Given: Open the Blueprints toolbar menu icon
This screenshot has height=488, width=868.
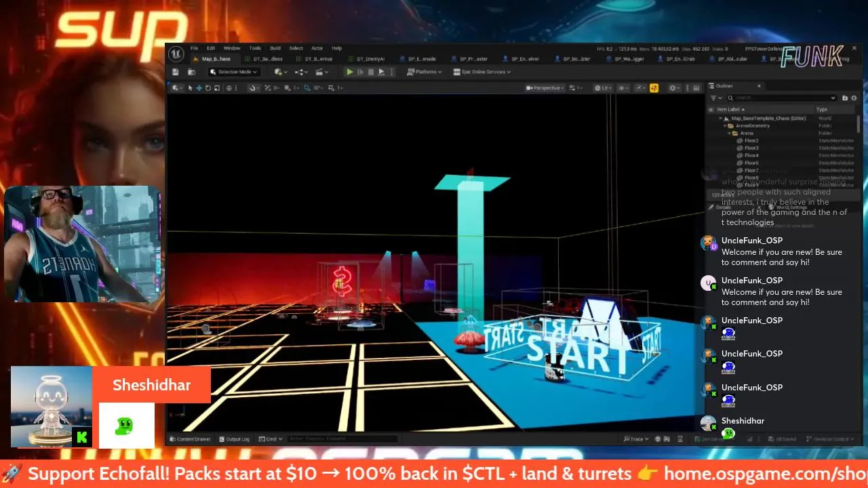Looking at the screenshot, I should (301, 72).
